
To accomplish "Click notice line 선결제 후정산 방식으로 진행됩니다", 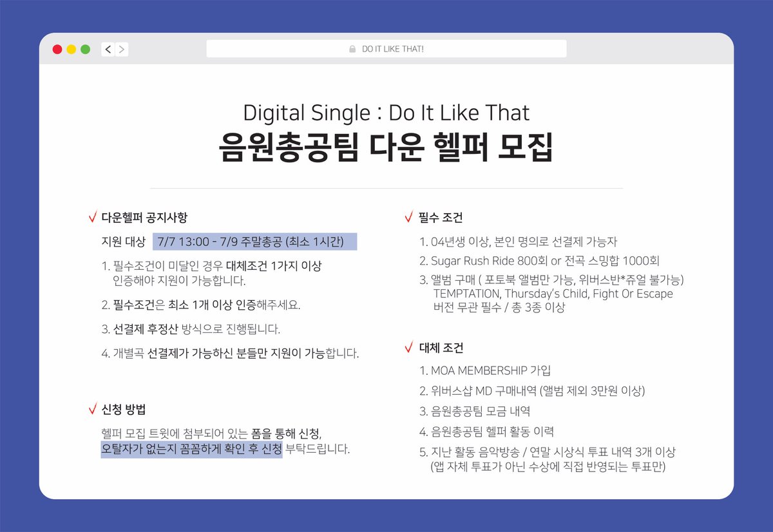I will 191,329.
